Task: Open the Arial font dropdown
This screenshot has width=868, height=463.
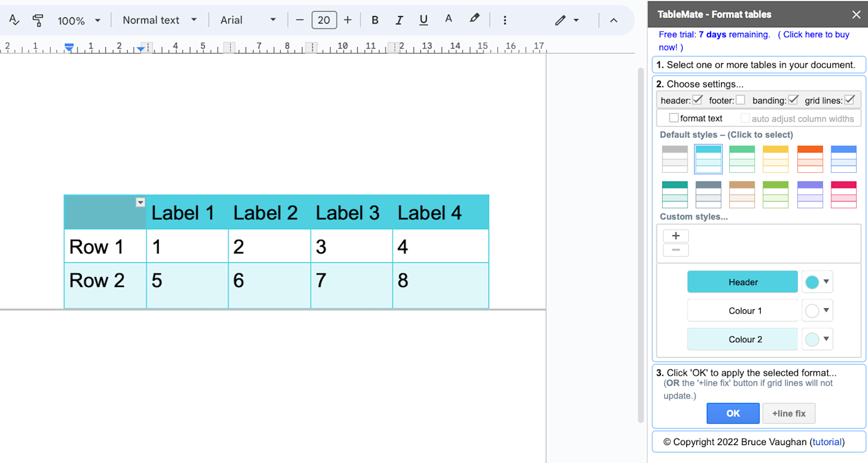Action: pos(248,20)
